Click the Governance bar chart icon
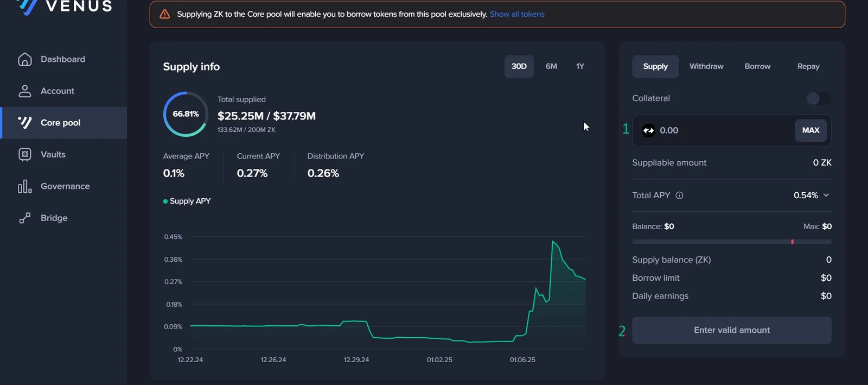This screenshot has height=385, width=868. (25, 186)
